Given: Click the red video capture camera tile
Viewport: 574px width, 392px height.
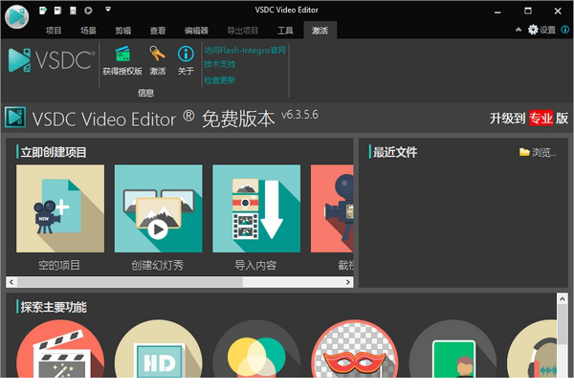Looking at the screenshot, I should (332, 208).
